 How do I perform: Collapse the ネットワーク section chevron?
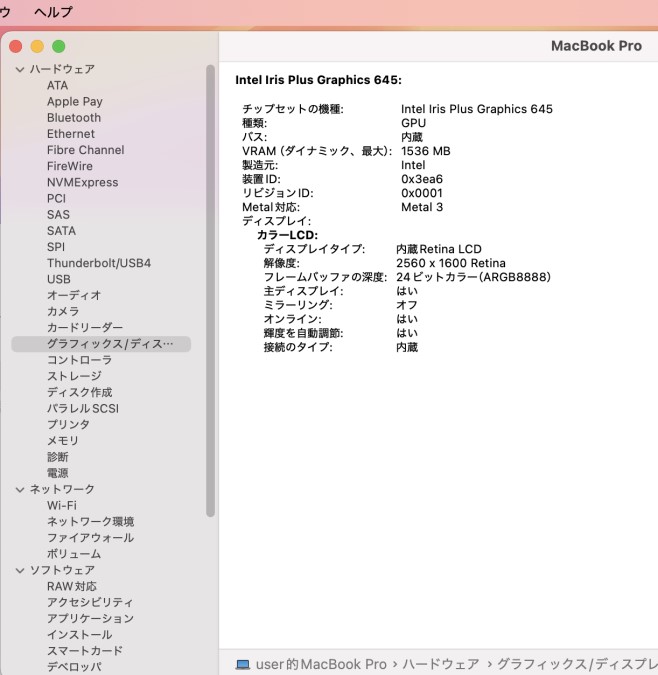(x=20, y=489)
